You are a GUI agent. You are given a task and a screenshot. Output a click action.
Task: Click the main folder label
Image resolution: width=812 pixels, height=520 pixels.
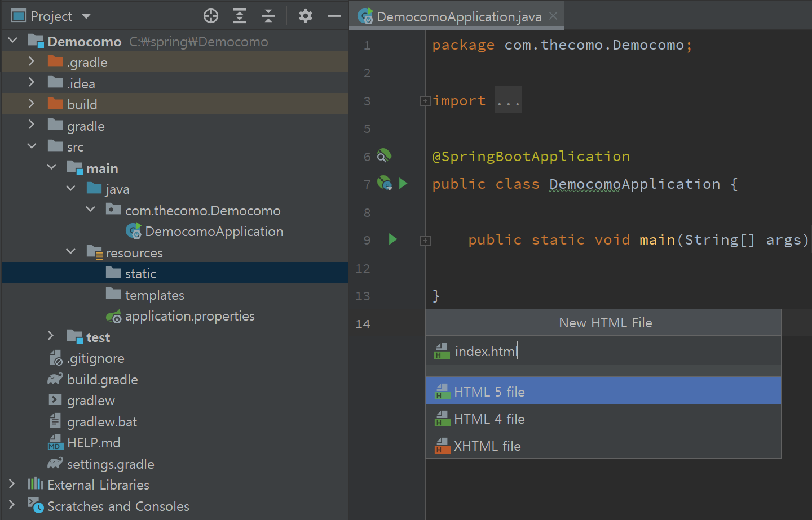click(102, 168)
